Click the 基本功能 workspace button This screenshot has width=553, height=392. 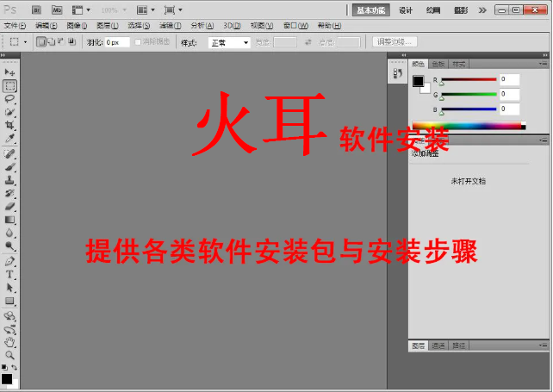click(x=370, y=10)
